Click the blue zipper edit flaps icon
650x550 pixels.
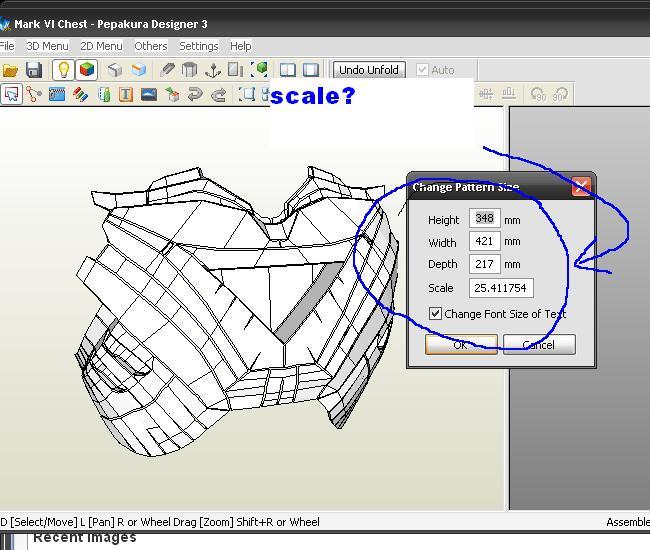[x=57, y=94]
